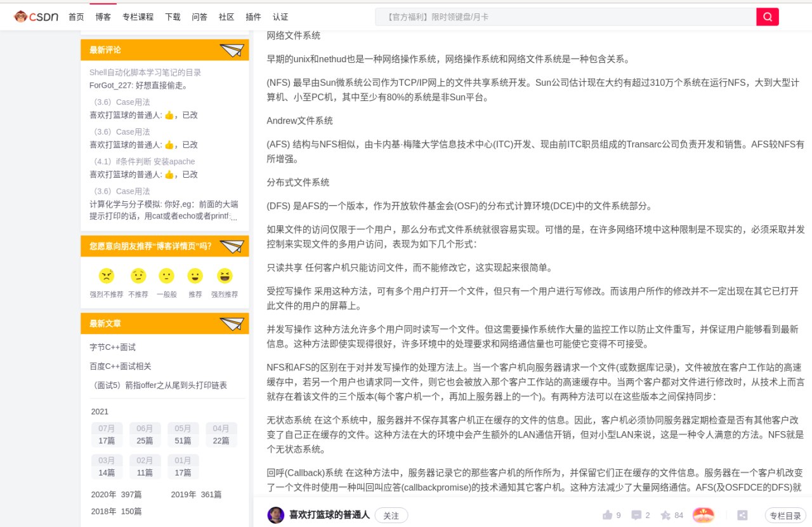This screenshot has height=527, width=812.
Task: Click comment text ForGot_227: 好想直接偷走。
Action: [x=138, y=85]
